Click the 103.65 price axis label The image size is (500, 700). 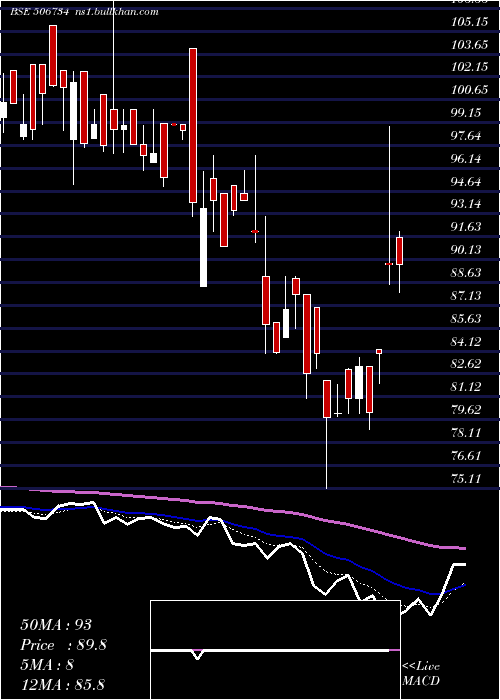click(x=470, y=44)
